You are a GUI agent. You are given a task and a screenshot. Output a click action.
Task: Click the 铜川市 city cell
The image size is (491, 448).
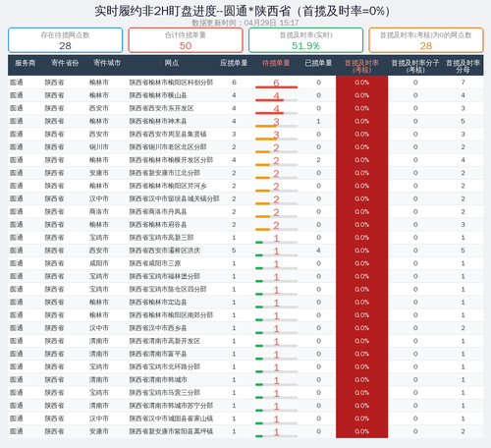pos(99,147)
